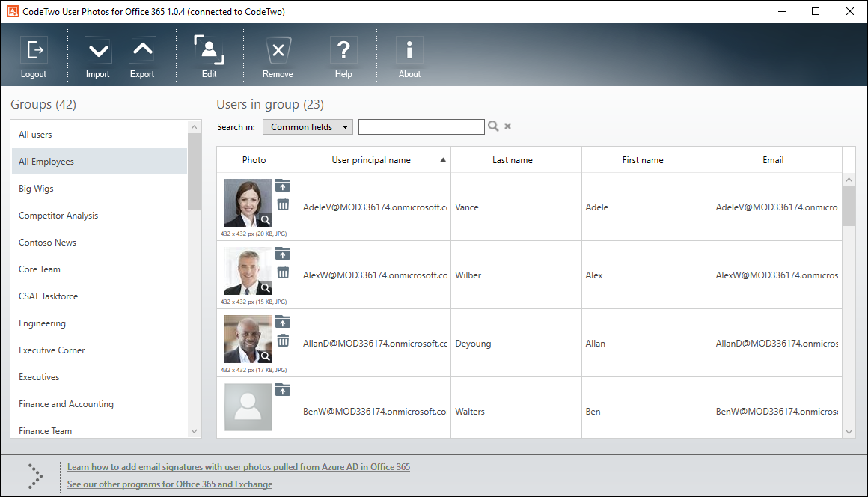868x497 pixels.
Task: Select the Executives group
Action: (100, 377)
